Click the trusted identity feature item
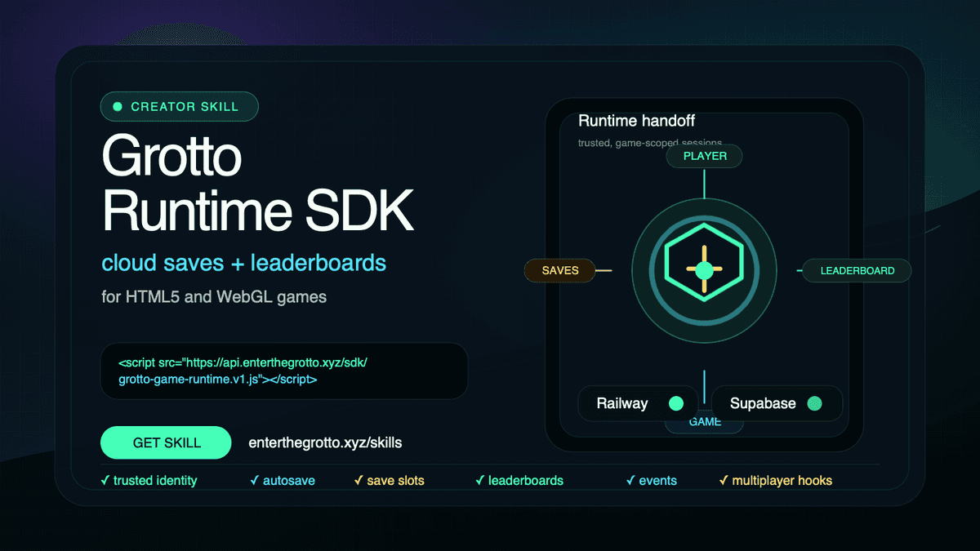 pos(149,481)
